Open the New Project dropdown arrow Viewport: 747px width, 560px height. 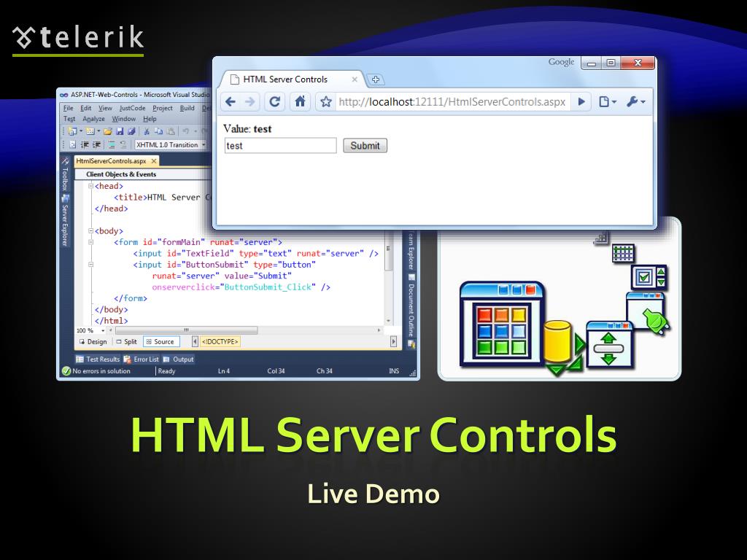point(81,131)
